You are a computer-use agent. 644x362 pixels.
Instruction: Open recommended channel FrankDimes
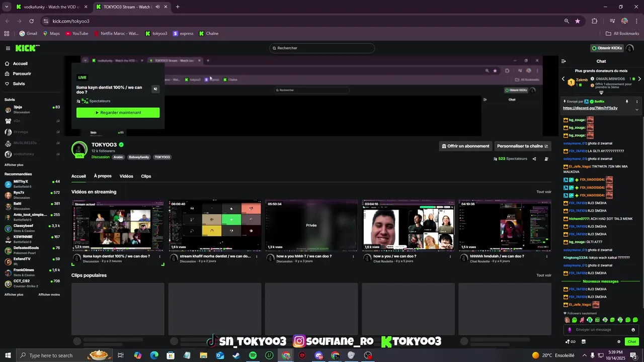coord(32,272)
